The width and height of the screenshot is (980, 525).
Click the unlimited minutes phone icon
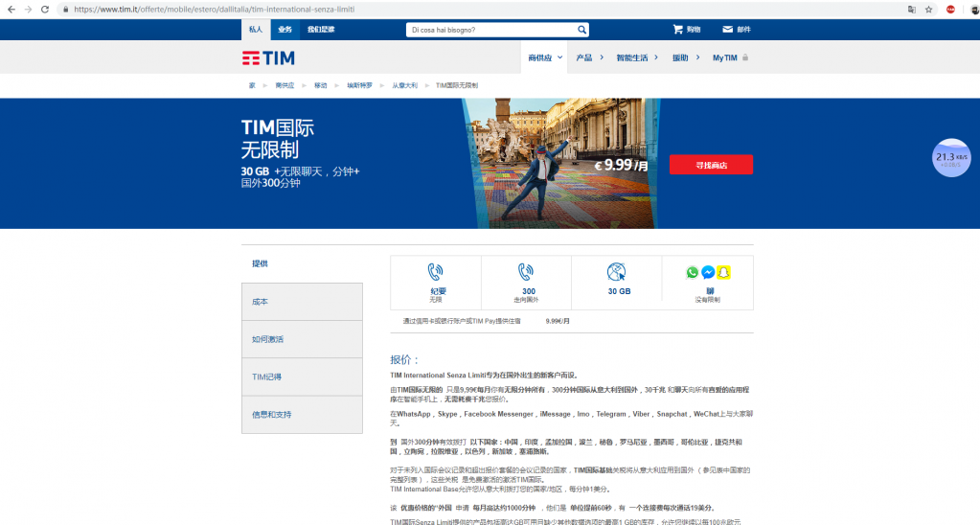[x=436, y=272]
